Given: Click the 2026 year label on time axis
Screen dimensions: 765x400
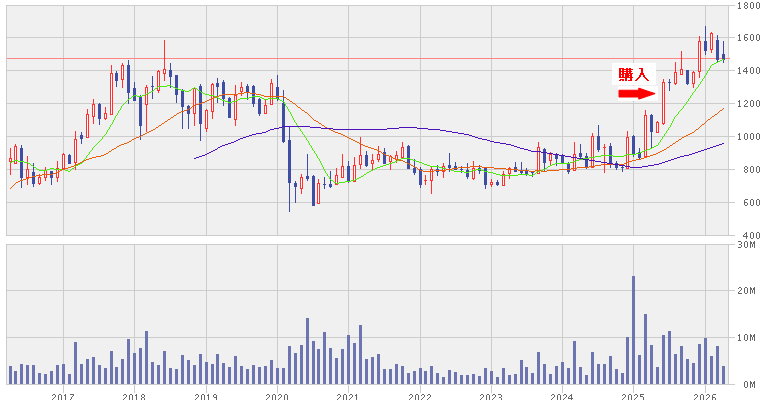Looking at the screenshot, I should click(x=704, y=395).
